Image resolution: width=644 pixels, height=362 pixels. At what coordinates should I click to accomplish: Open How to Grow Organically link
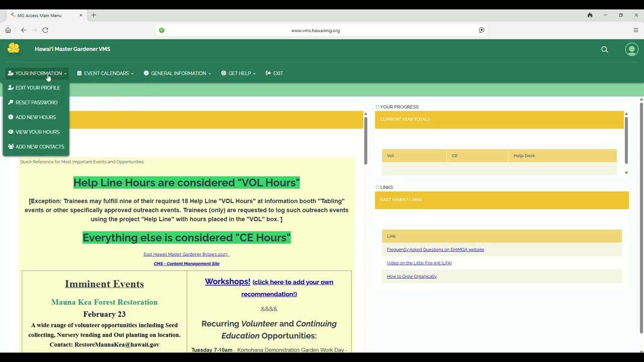tap(412, 277)
